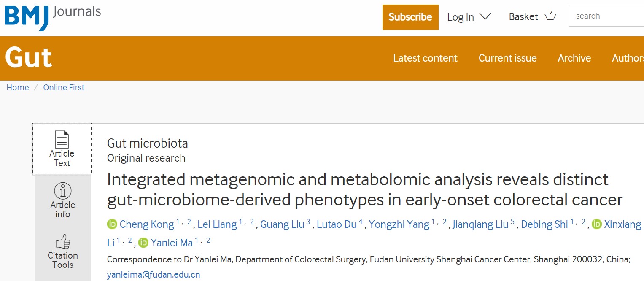This screenshot has width=644, height=281.
Task: Click ORCID icon beside Cheng Kong
Action: click(x=112, y=224)
